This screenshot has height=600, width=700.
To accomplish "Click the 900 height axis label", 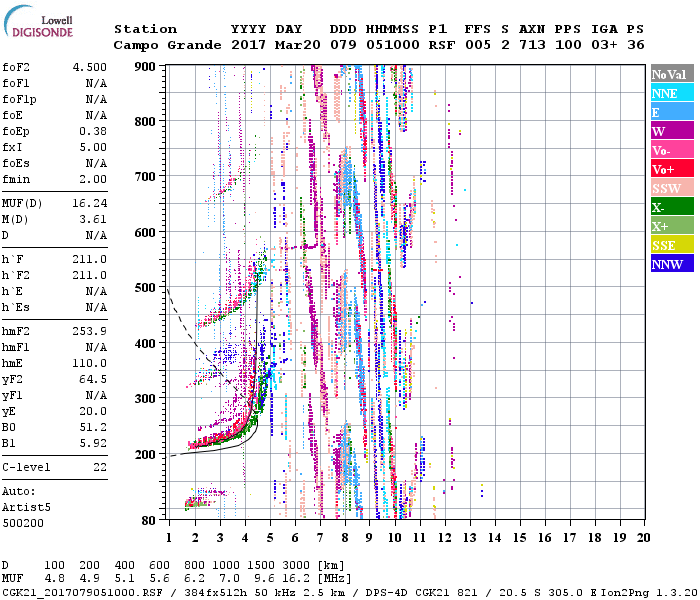I will coord(145,67).
